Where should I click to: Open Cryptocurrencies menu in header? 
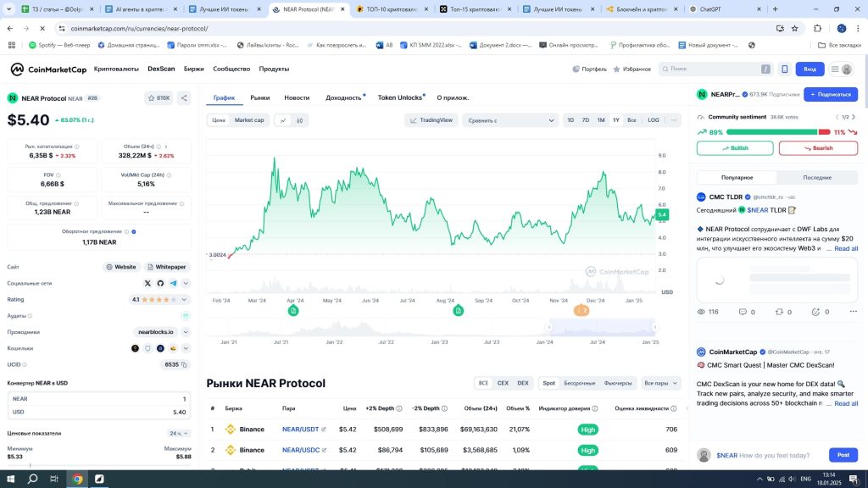tap(116, 69)
